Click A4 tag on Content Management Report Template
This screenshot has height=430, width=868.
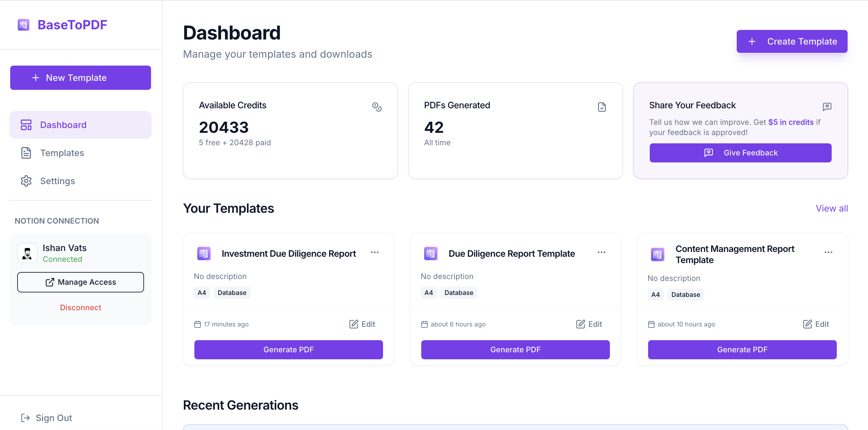(x=655, y=295)
